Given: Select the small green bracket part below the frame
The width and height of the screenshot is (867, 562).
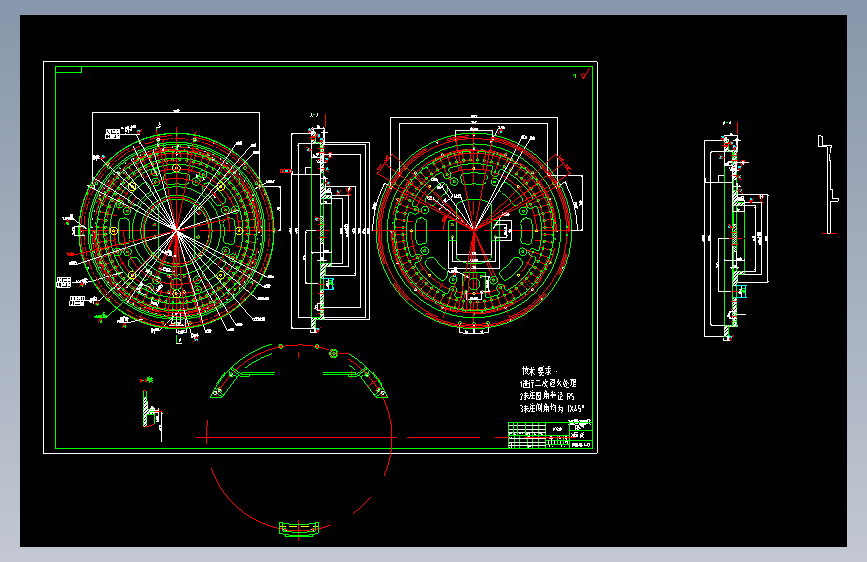Looking at the screenshot, I should click(299, 529).
